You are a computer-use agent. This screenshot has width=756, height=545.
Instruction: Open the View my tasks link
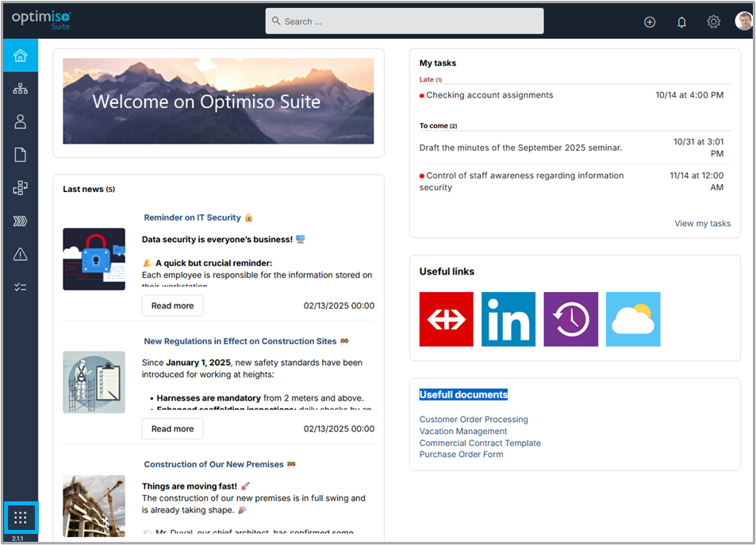click(702, 224)
